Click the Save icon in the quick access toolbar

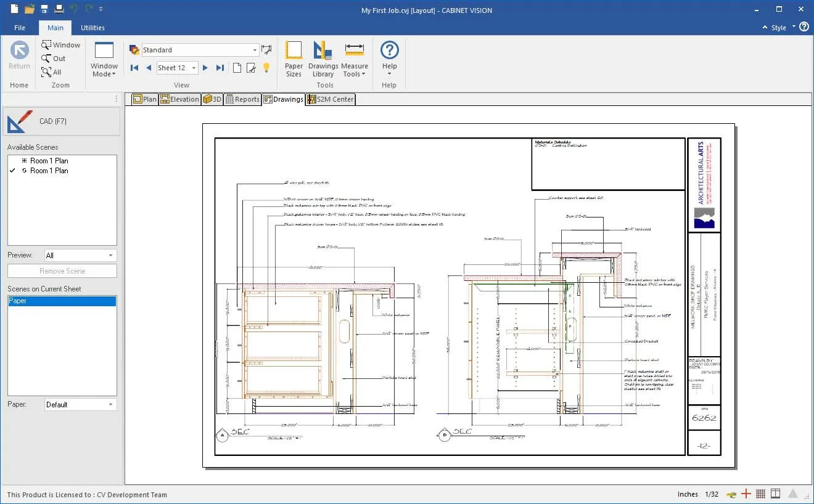(x=44, y=9)
